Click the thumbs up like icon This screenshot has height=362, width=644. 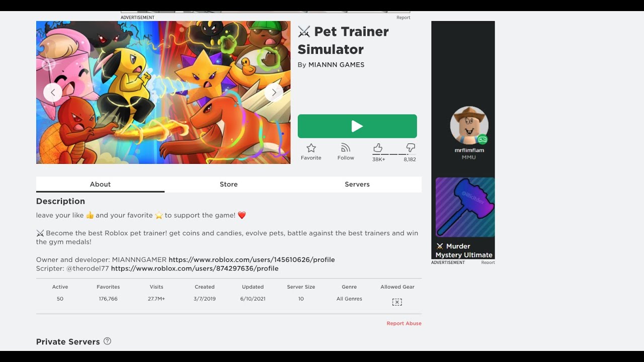coord(378,147)
